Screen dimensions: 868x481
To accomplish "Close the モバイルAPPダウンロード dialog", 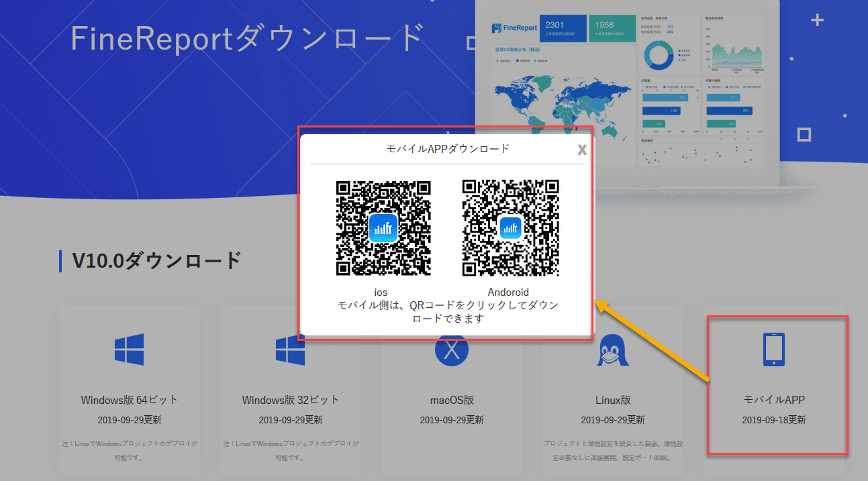I will (581, 150).
